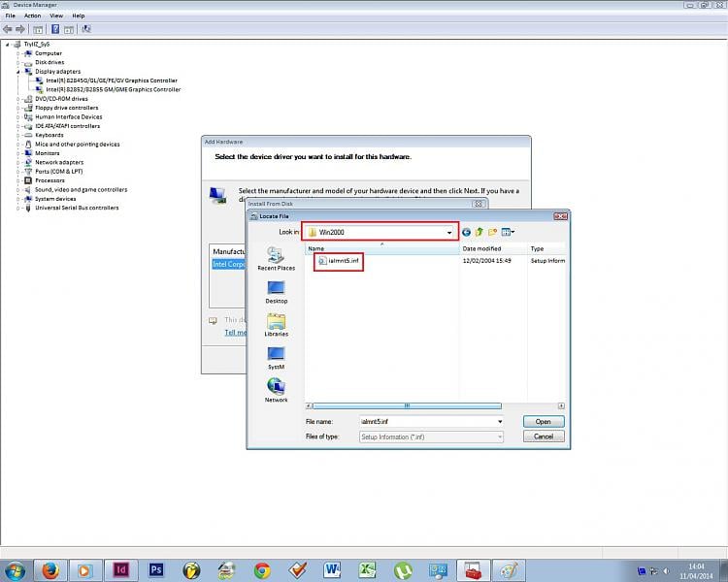Open the View menu
Viewport: 728px width, 582px height.
click(56, 16)
